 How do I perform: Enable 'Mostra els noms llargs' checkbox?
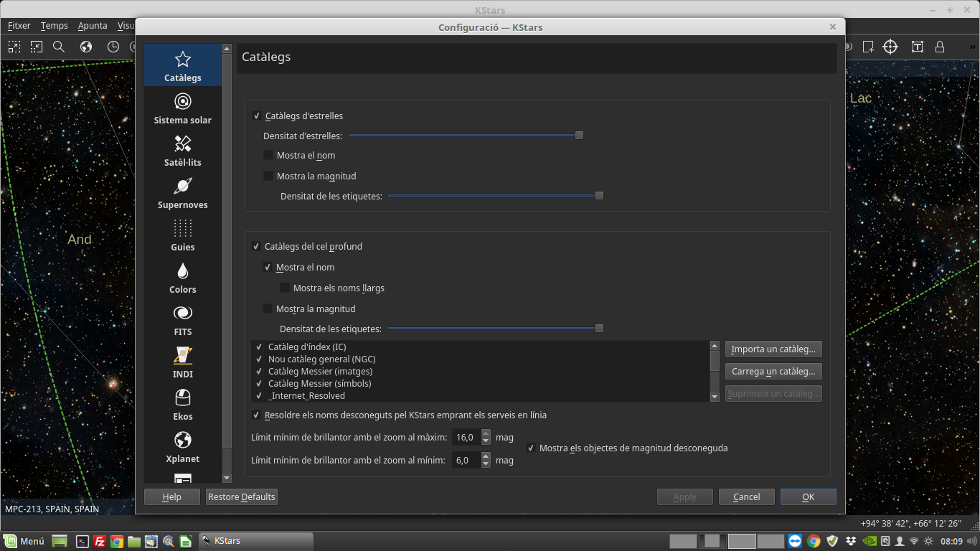pyautogui.click(x=285, y=288)
